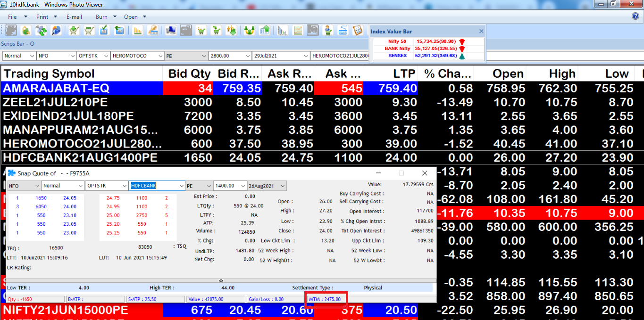Open the 26Aug2021 expiry dropdown in Snap Quote
The image size is (644, 320).
point(283,186)
